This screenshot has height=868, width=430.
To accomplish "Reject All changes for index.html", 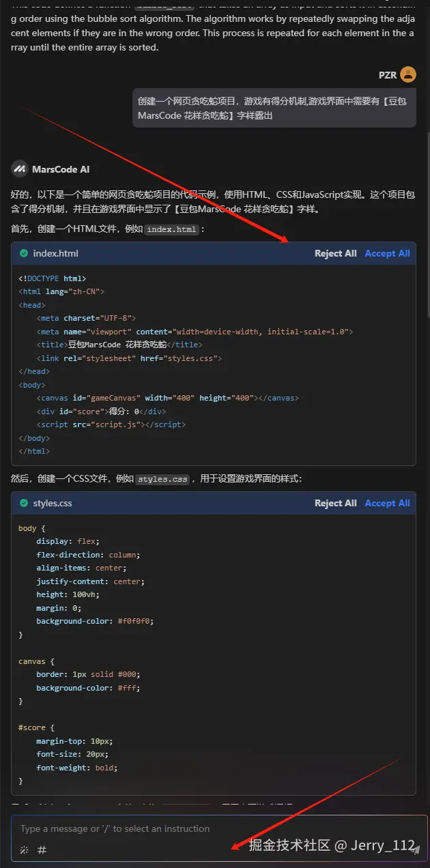I will point(335,253).
